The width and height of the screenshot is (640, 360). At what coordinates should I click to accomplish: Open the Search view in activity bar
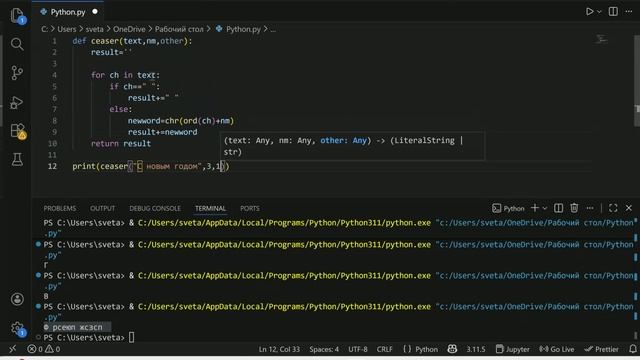[17, 44]
